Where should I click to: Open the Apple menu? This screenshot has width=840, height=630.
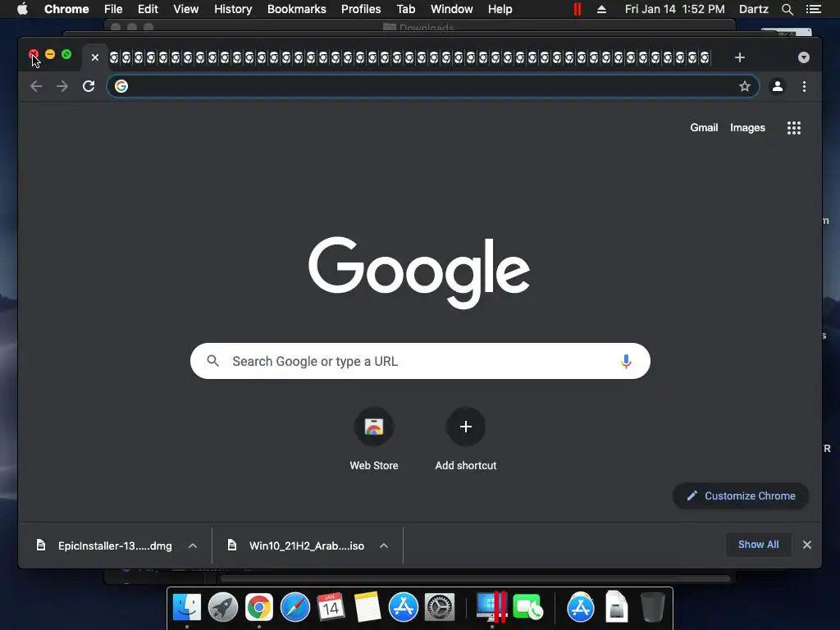pos(22,9)
